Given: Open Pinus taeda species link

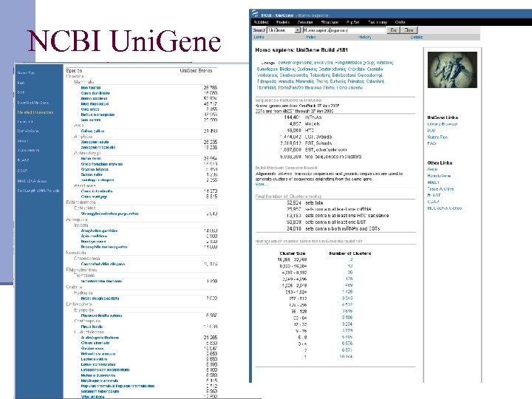Looking at the screenshot, I should [92, 327].
